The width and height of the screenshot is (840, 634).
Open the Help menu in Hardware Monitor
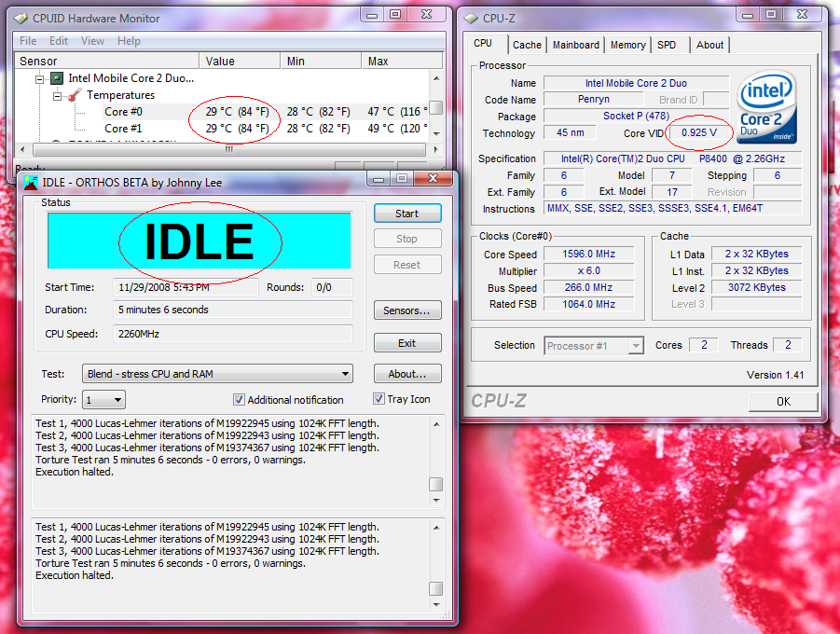point(129,41)
